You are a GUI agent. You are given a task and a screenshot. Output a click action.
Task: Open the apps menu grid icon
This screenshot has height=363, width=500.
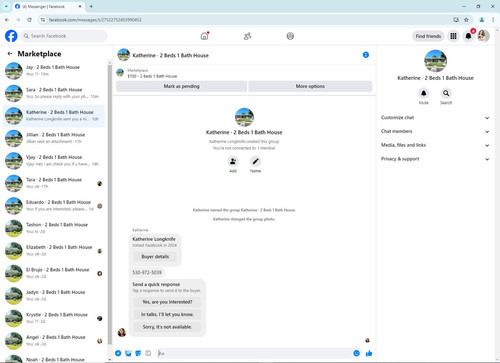tap(453, 36)
